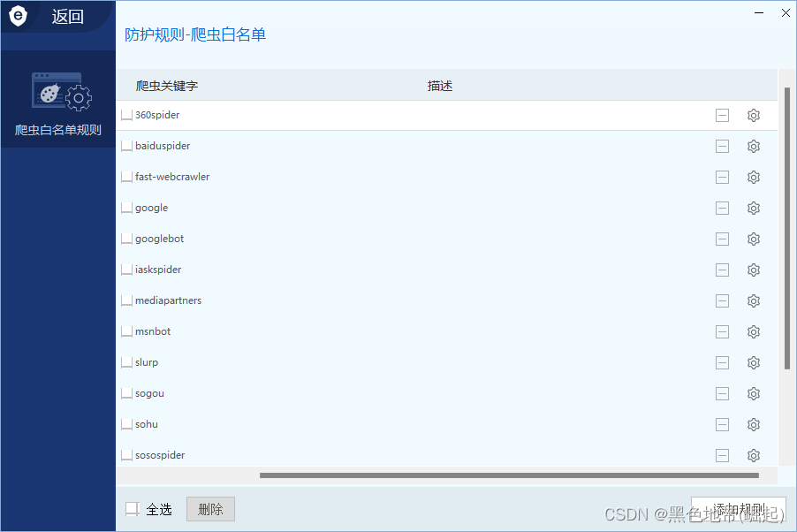This screenshot has height=532, width=797.
Task: Check the slurp checkbox
Action: point(126,362)
